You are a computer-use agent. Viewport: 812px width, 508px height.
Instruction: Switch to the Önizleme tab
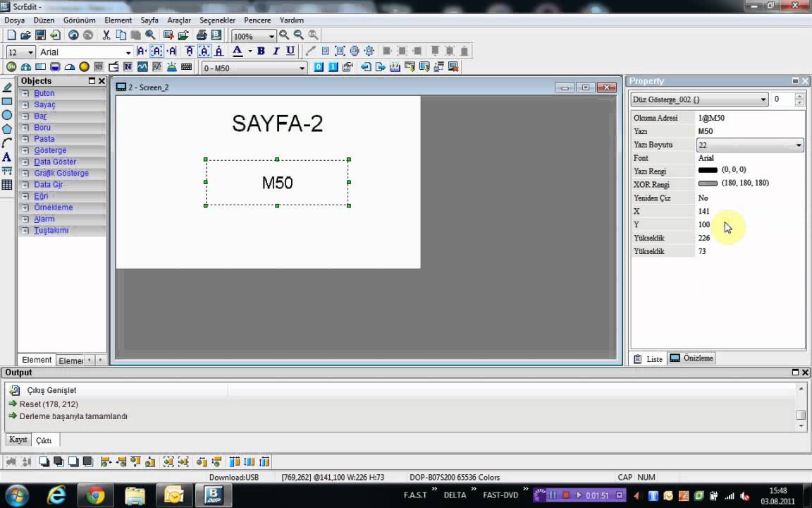pos(691,358)
